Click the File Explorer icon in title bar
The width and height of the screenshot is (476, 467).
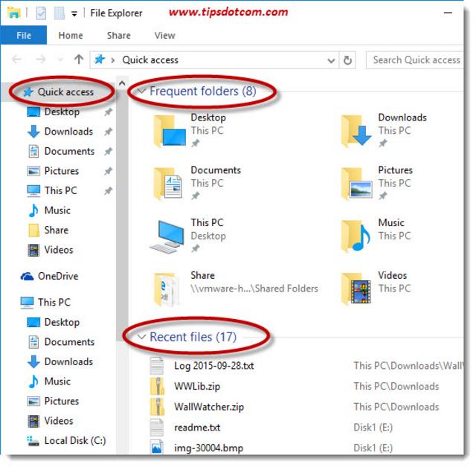click(14, 13)
